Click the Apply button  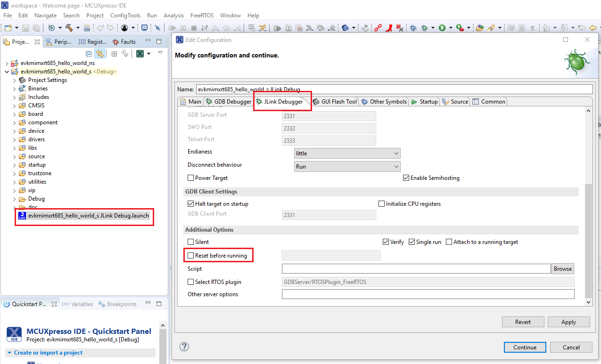click(x=568, y=322)
